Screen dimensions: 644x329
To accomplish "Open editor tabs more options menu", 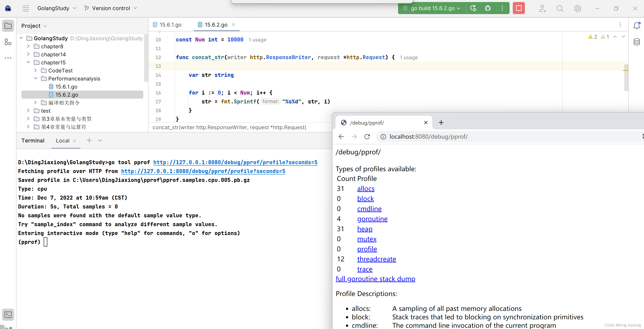I will pos(620,25).
